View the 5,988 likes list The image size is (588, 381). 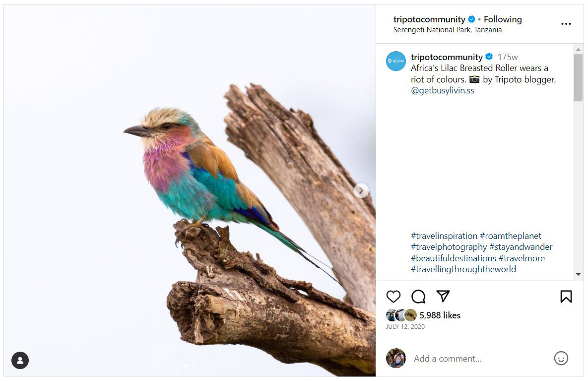tap(440, 315)
